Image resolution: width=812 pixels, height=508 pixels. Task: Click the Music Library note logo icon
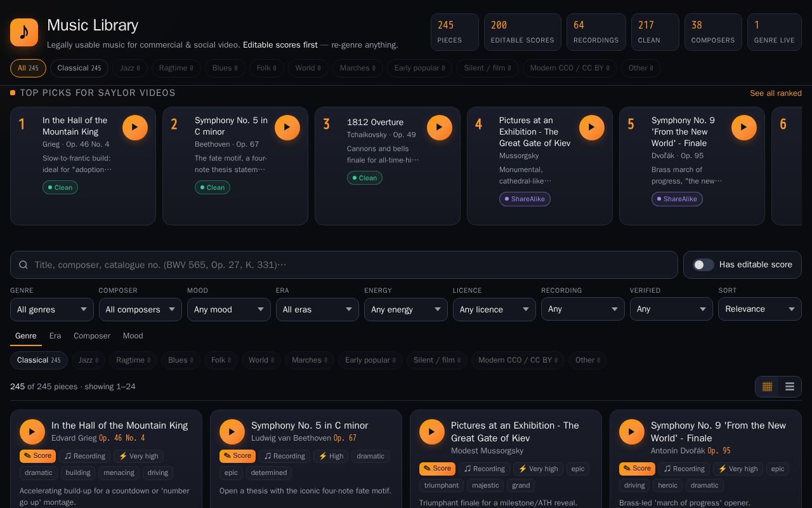[24, 32]
